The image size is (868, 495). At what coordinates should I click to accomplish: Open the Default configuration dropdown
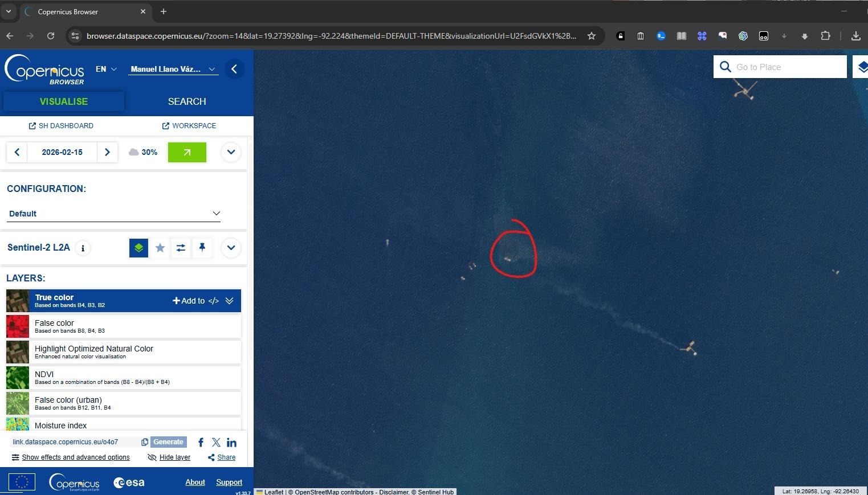[x=114, y=214]
